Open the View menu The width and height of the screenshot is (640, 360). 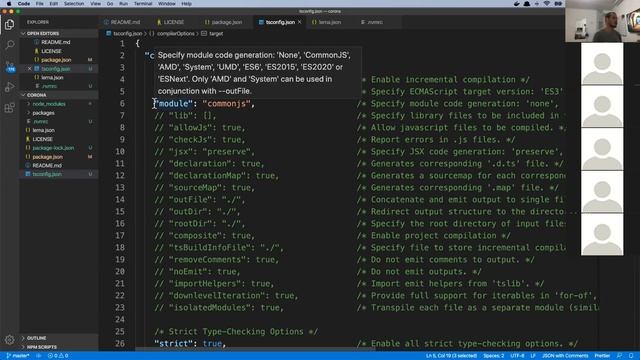96,4
